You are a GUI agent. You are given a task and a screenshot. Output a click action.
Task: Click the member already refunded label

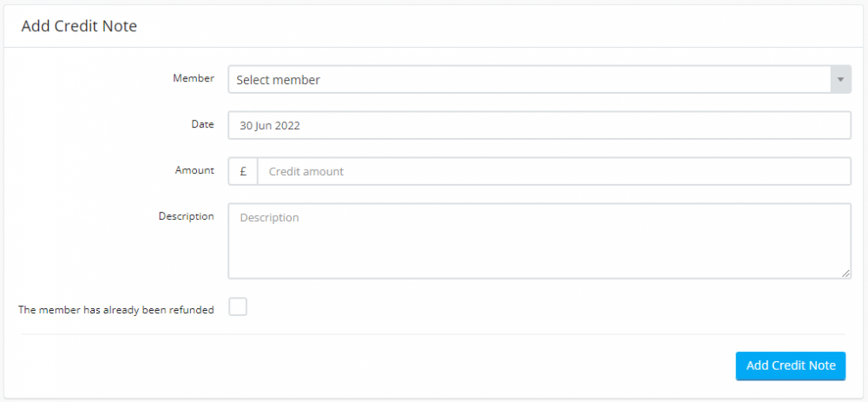coord(115,309)
